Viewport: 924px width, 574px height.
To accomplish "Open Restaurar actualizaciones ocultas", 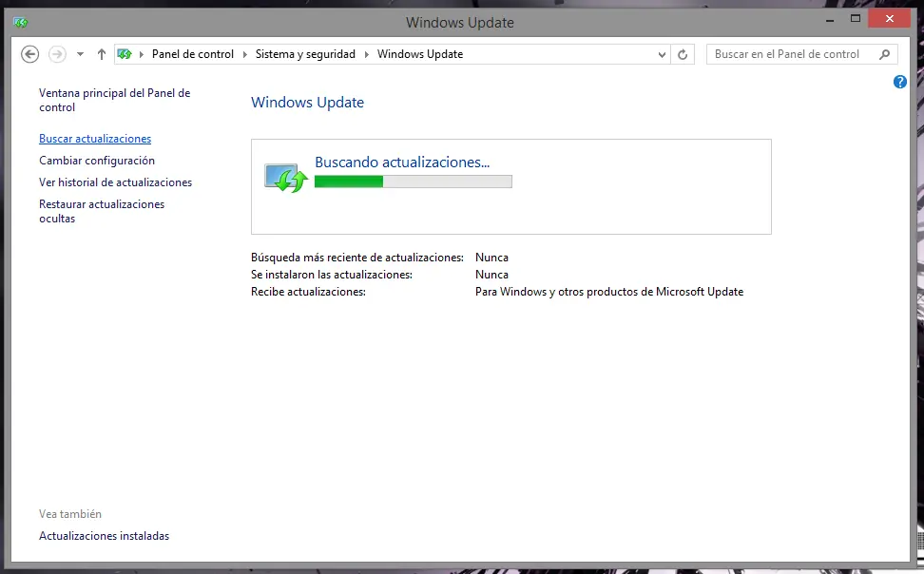I will [102, 211].
